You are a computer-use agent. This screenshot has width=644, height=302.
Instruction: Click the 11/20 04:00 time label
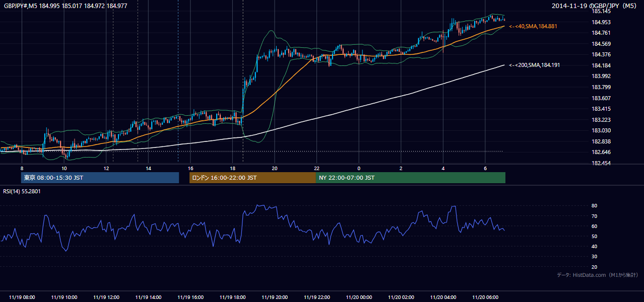pos(443,297)
